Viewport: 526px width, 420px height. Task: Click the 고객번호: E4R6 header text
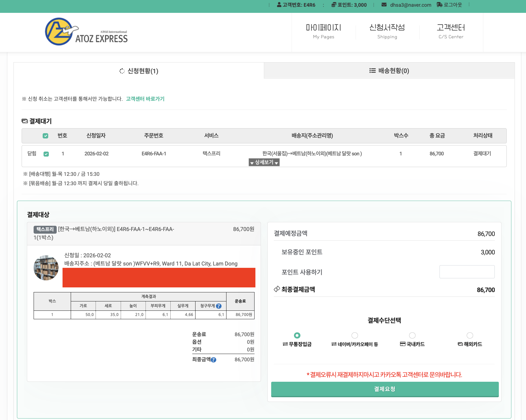coord(299,5)
